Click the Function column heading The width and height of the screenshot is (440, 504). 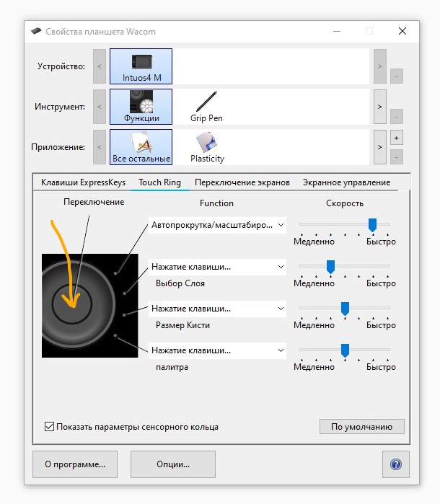[216, 203]
